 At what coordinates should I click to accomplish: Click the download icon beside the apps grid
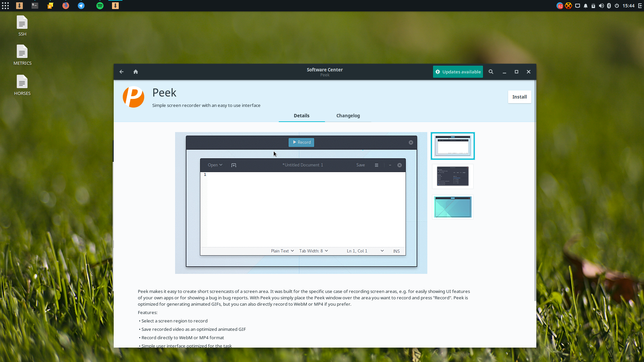point(19,6)
